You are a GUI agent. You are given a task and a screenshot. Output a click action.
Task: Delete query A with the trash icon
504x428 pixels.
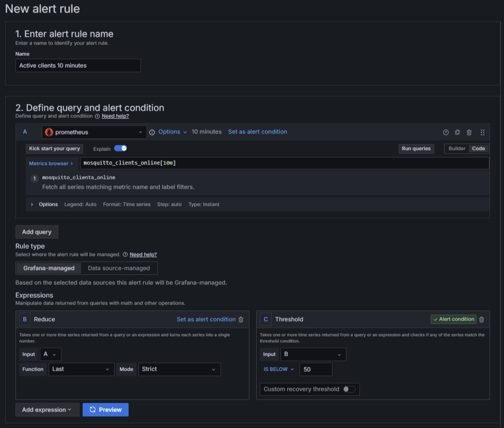point(469,132)
